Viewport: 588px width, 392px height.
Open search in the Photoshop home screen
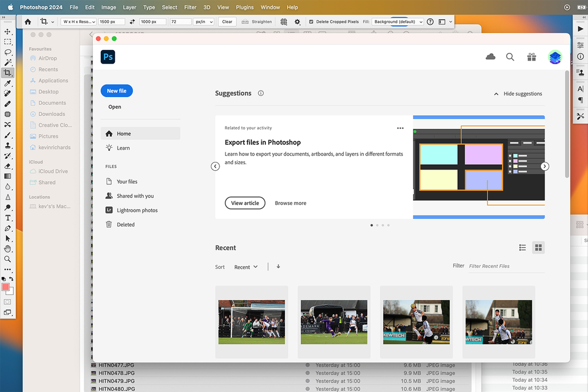click(510, 57)
